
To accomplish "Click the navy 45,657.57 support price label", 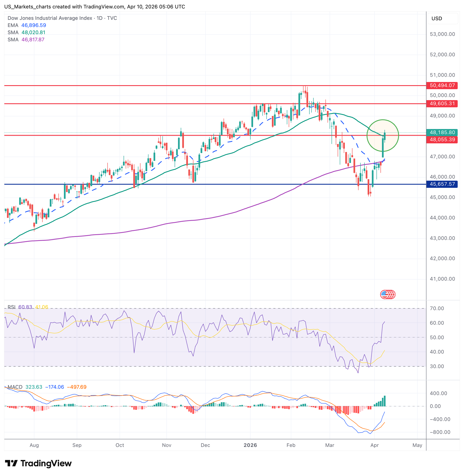I will pos(442,184).
